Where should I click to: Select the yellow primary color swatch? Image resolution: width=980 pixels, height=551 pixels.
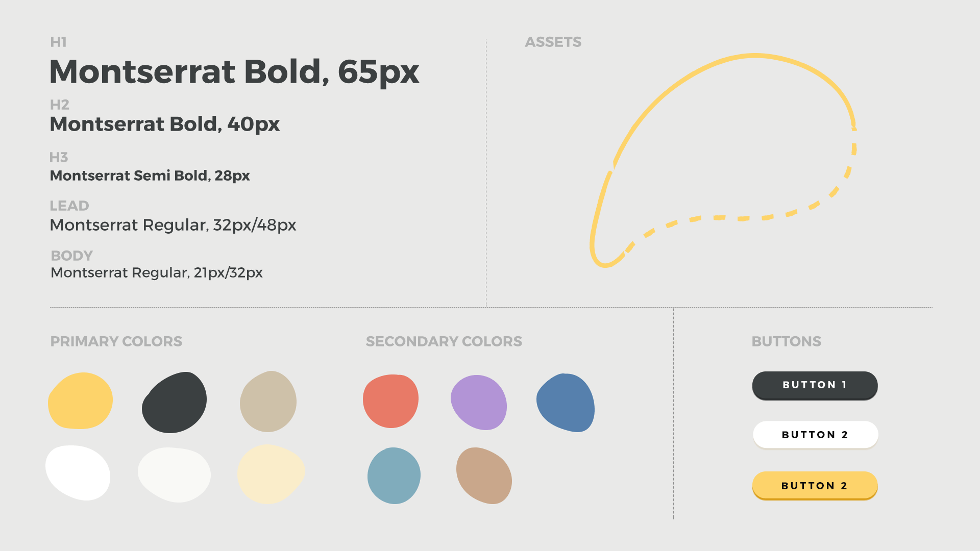(x=80, y=401)
